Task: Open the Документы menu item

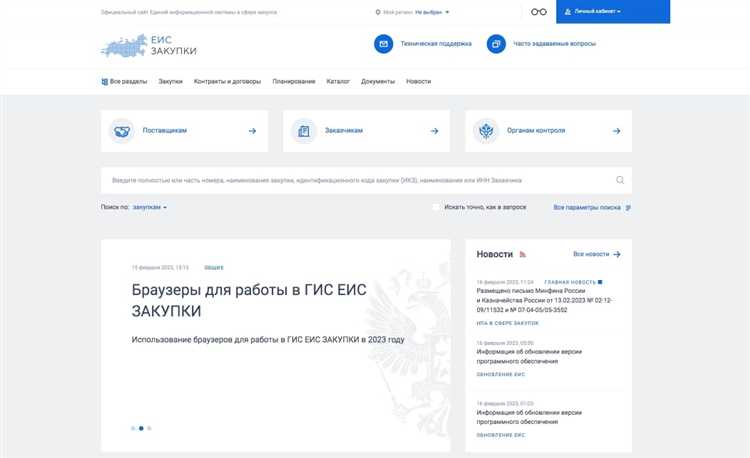Action: tap(378, 82)
